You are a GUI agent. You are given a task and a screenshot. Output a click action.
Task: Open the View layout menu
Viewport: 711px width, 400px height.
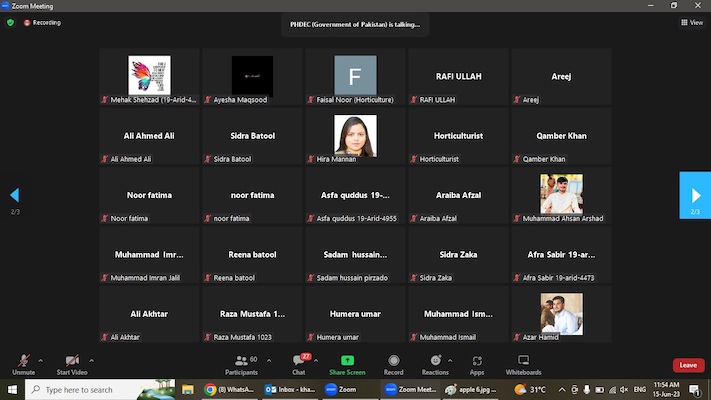click(691, 22)
